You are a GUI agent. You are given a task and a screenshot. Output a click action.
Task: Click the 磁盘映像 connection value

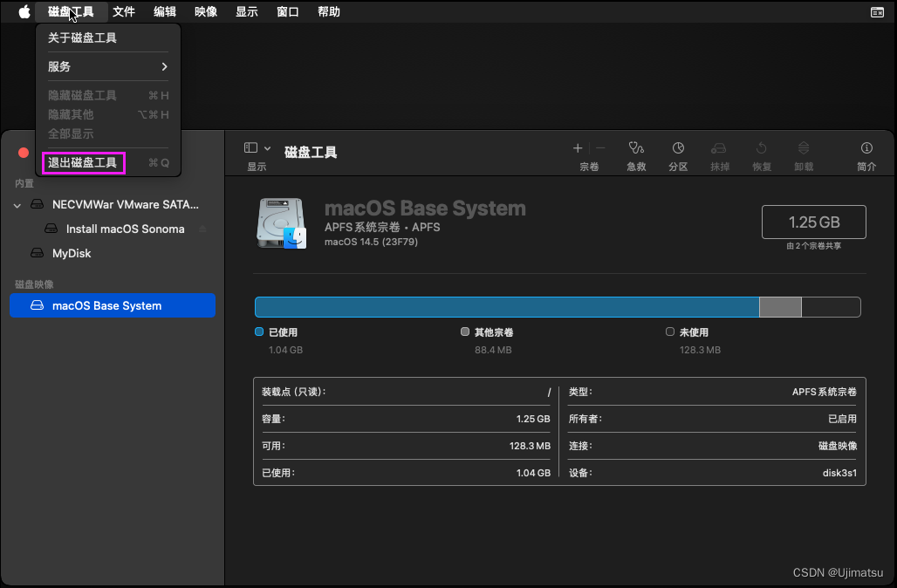(x=838, y=446)
